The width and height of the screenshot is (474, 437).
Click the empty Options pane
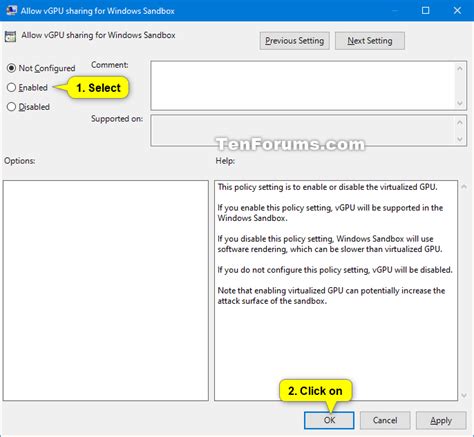pos(106,290)
